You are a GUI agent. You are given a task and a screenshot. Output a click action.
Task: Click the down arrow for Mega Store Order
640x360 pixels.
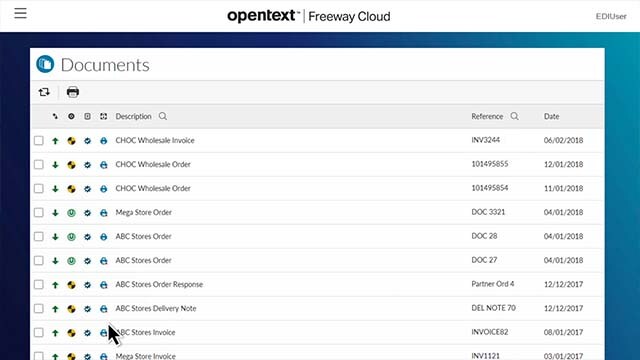(x=55, y=213)
